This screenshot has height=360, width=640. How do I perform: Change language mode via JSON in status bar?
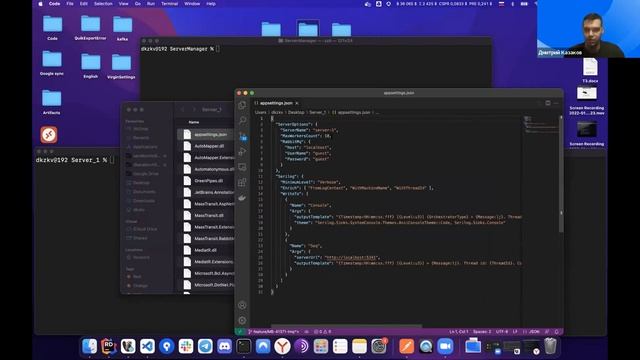point(534,332)
